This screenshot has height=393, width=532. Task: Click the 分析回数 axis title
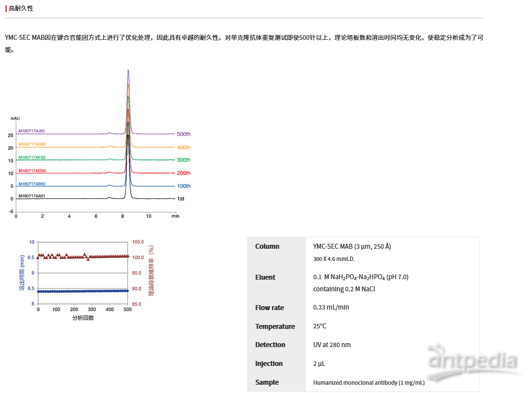[83, 318]
